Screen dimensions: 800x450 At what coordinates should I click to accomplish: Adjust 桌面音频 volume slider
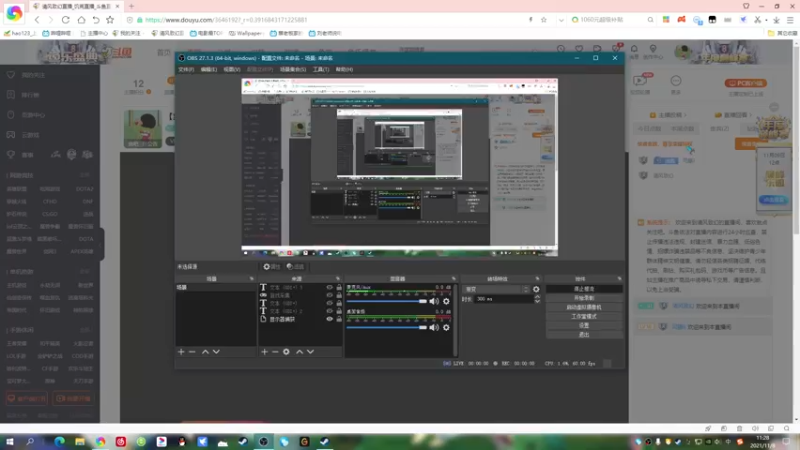click(386, 328)
